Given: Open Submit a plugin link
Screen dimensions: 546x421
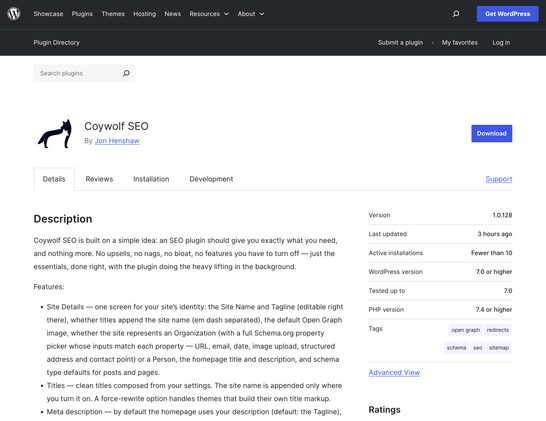Looking at the screenshot, I should coord(400,42).
